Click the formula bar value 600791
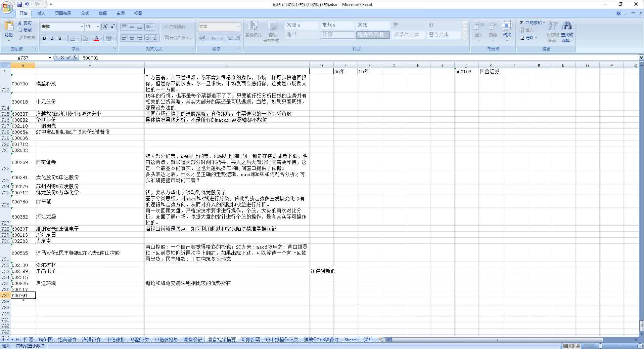Screen dimensions: 644x349 coord(90,58)
